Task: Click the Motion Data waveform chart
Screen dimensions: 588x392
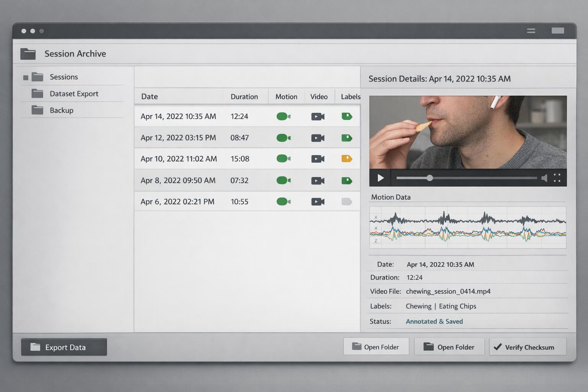Action: coord(467,227)
